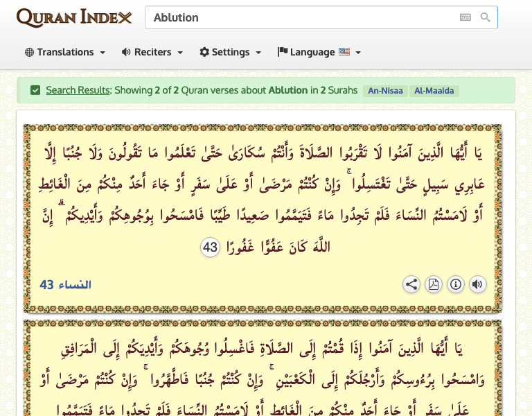The height and width of the screenshot is (416, 532).
Task: Open the Reciters dropdown menu
Action: 152,52
